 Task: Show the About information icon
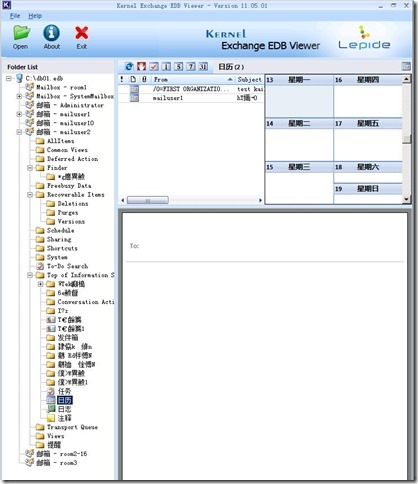[x=52, y=37]
